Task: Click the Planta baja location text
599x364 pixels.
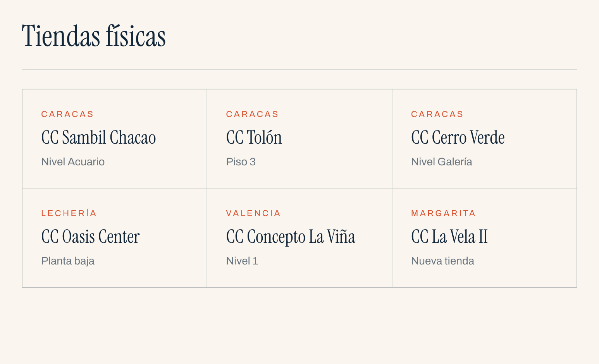Action: (x=68, y=261)
